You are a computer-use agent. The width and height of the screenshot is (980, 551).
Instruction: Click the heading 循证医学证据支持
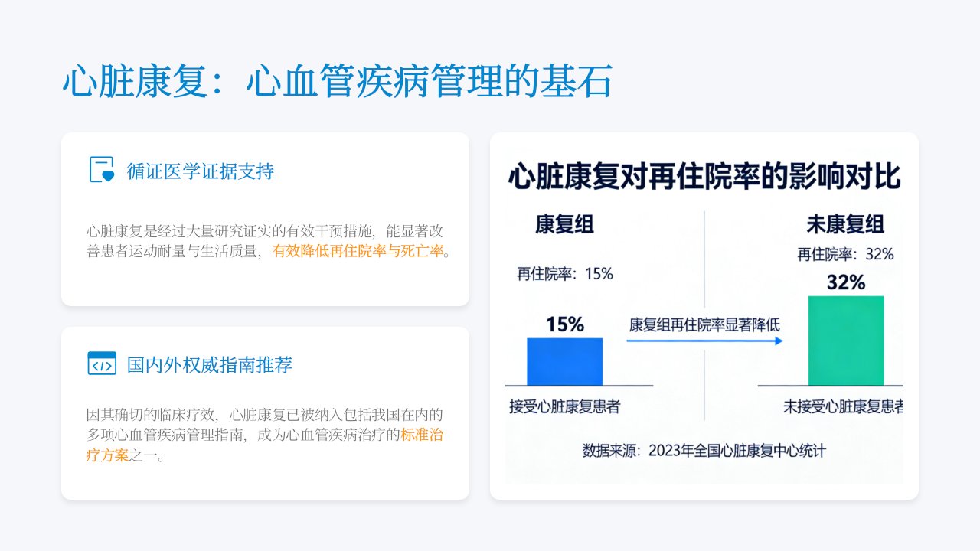pos(201,171)
